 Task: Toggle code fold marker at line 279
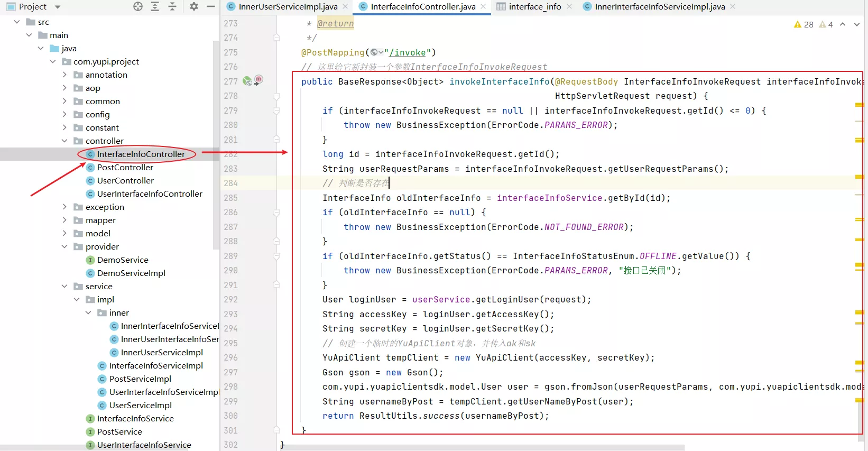coord(276,111)
